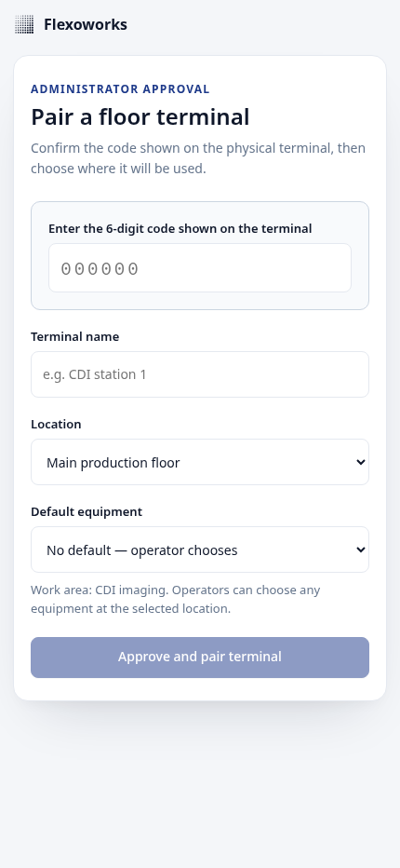This screenshot has width=400, height=868.
Task: Click the "Terminal name" label
Action: [74, 336]
